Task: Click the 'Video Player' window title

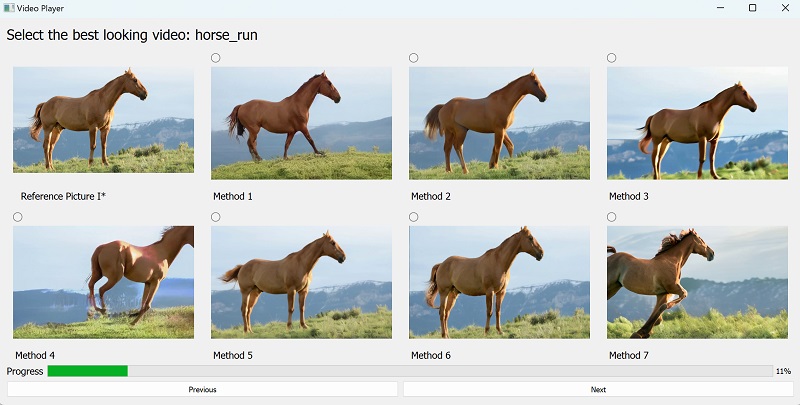Action: 40,8
